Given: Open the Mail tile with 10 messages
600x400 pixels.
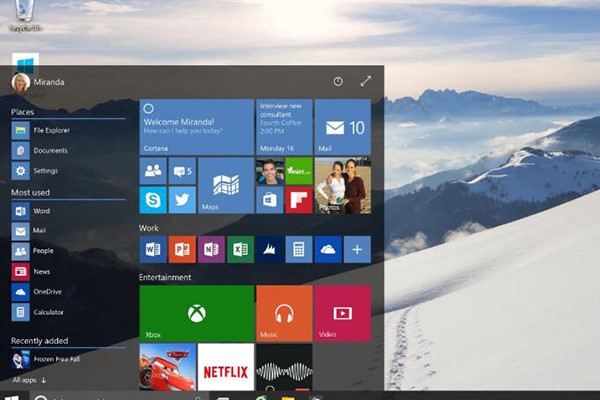Looking at the screenshot, I should 343,127.
